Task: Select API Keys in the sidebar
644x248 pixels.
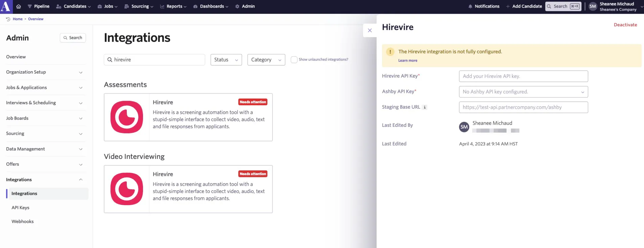Action: [x=20, y=208]
